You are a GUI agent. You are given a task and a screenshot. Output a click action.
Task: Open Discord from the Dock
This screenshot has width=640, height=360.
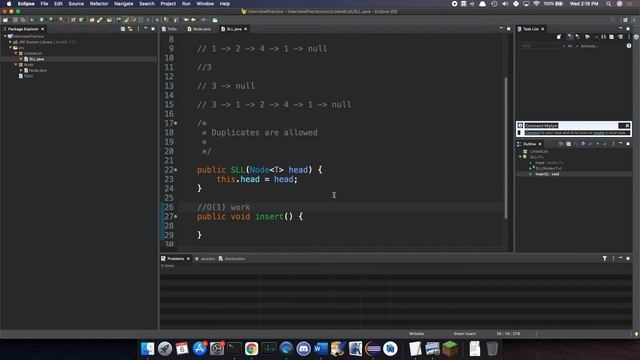coord(303,349)
